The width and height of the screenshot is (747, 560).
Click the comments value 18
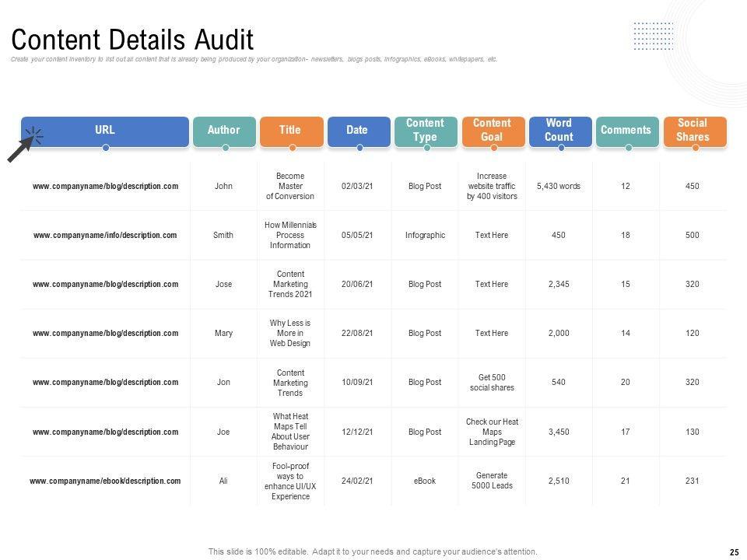click(x=626, y=235)
